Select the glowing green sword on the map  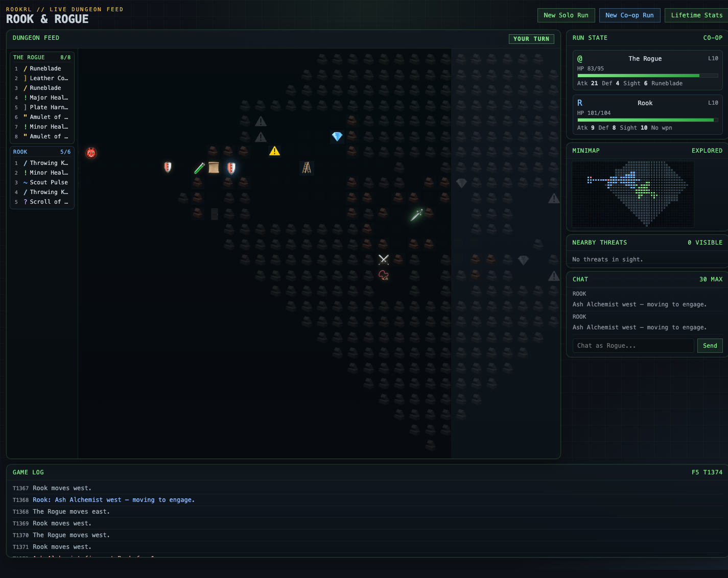(x=416, y=214)
